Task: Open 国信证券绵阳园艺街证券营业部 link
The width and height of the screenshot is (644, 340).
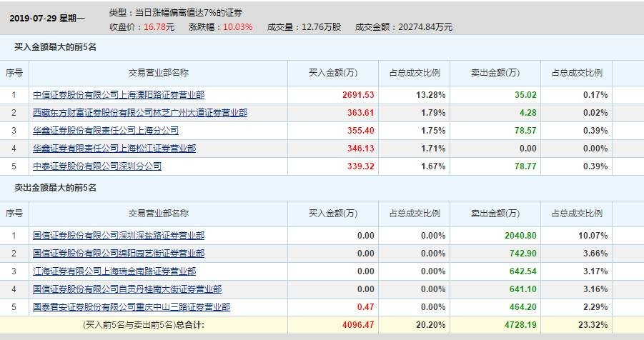Action: click(119, 254)
